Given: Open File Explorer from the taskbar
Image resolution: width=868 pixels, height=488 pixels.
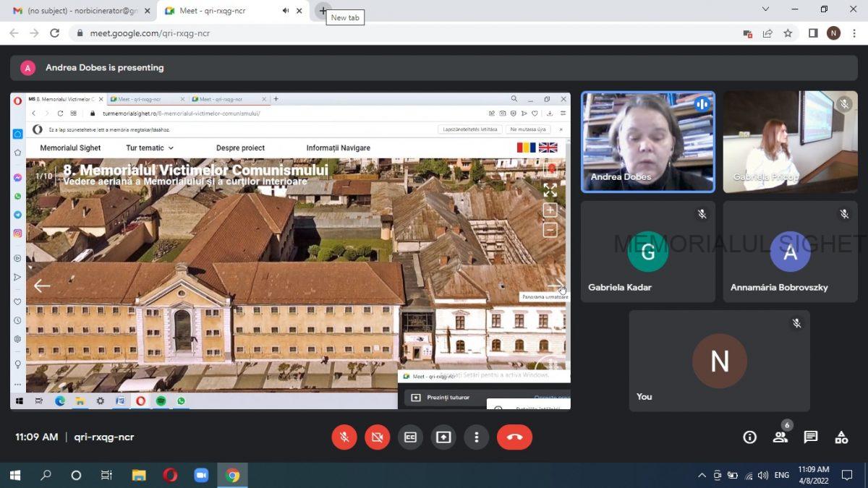Looking at the screenshot, I should pyautogui.click(x=139, y=475).
